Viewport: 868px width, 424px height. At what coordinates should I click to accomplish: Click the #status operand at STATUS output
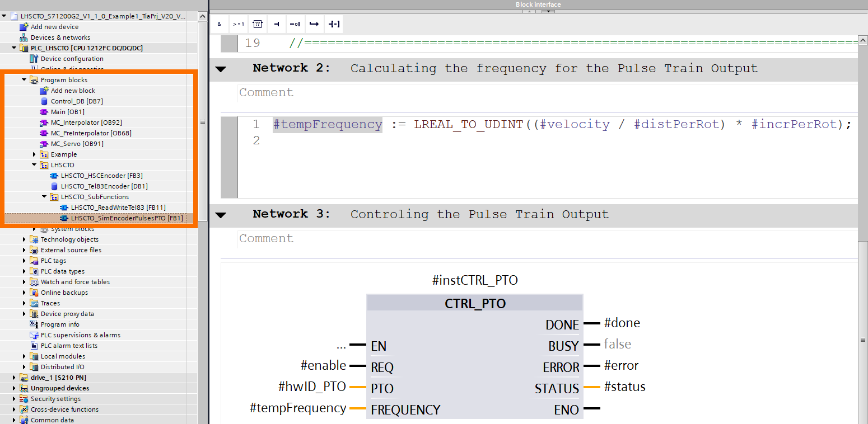click(624, 387)
